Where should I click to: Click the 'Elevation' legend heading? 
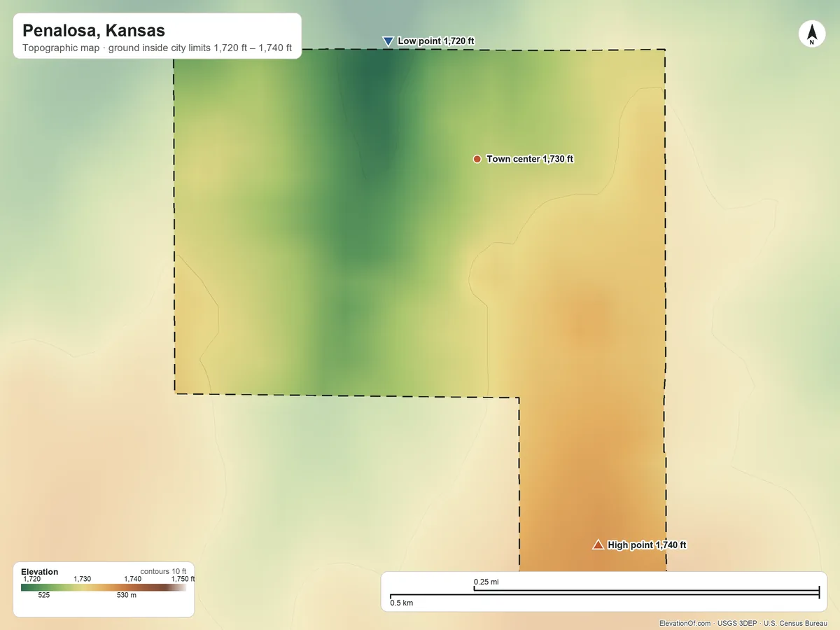tap(40, 572)
